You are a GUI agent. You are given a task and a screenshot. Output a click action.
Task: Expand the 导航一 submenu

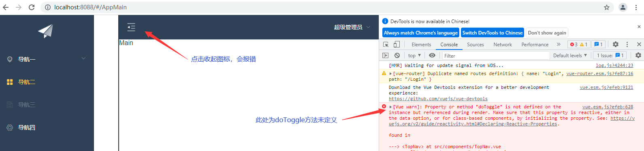pos(83,58)
